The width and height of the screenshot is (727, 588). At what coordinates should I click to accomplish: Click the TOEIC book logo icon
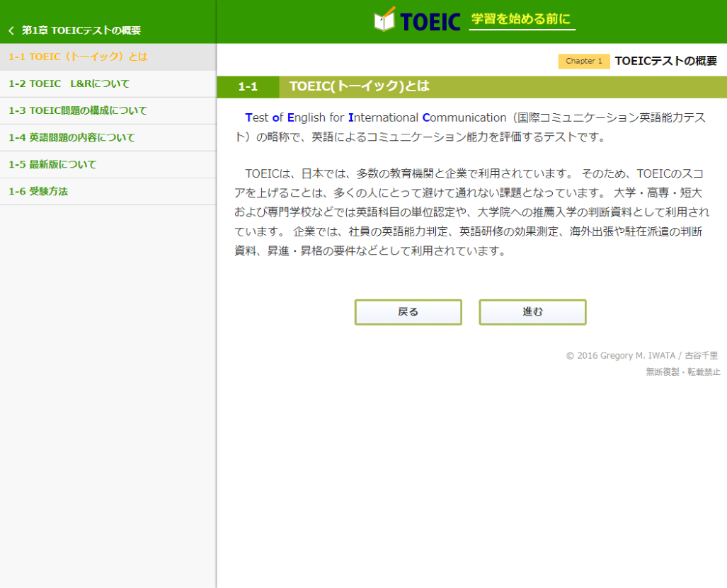(x=384, y=20)
